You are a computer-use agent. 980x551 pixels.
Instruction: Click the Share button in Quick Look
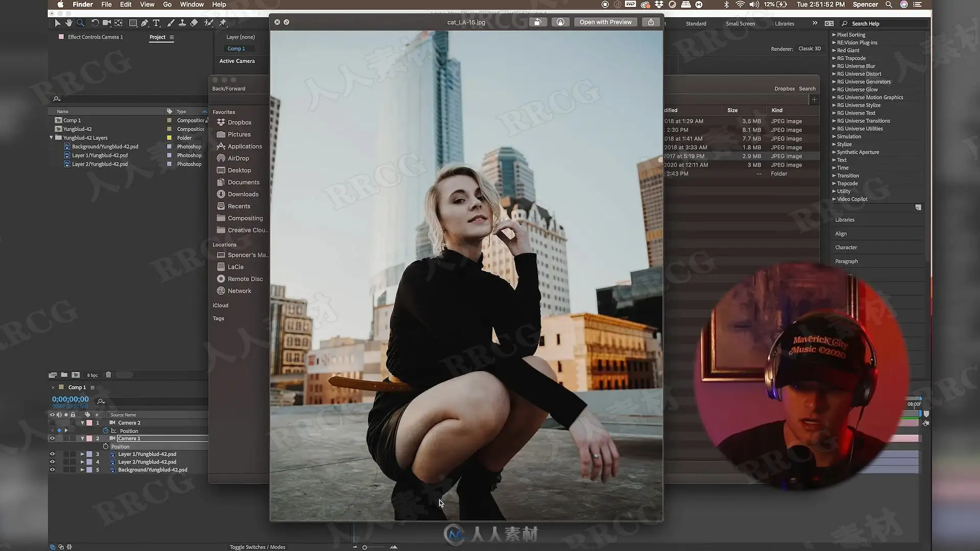pyautogui.click(x=651, y=22)
